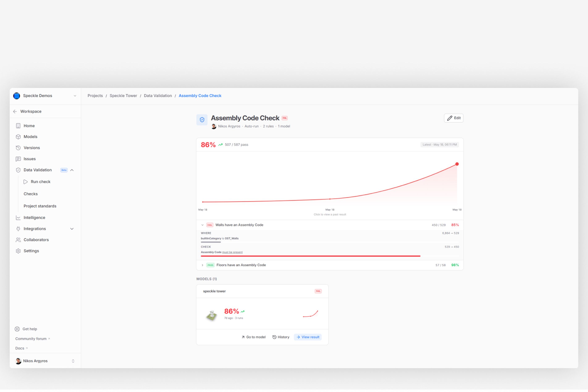Image resolution: width=588 pixels, height=392 pixels.
Task: Click the View result arrow icon
Action: (x=298, y=337)
